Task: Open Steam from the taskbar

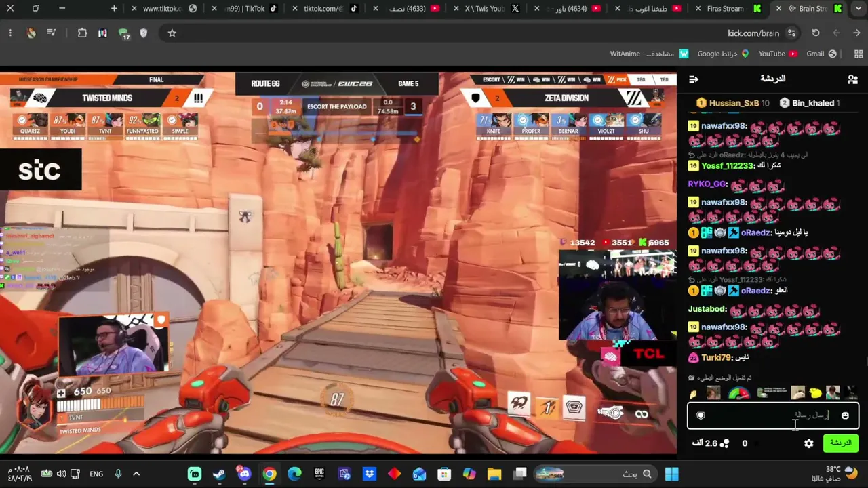Action: pos(219,474)
